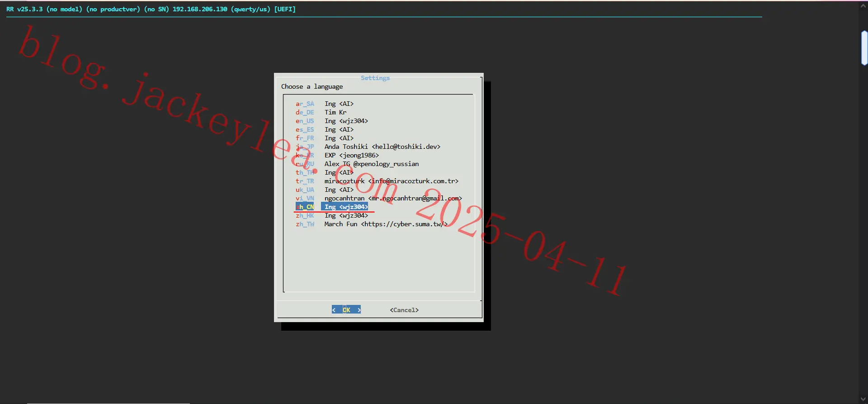Select the de_DE language entry

(x=321, y=112)
